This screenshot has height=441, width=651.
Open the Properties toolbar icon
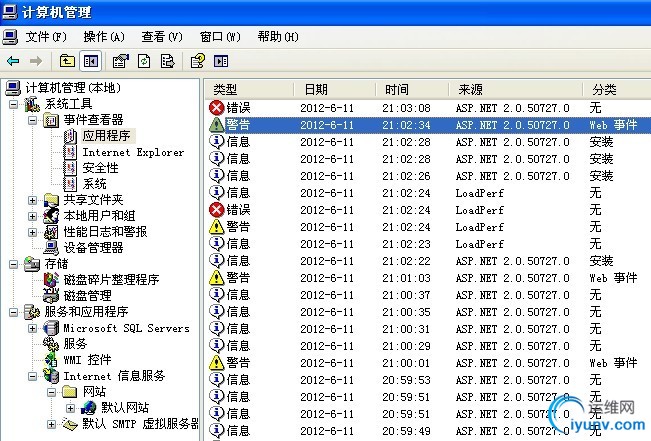120,61
